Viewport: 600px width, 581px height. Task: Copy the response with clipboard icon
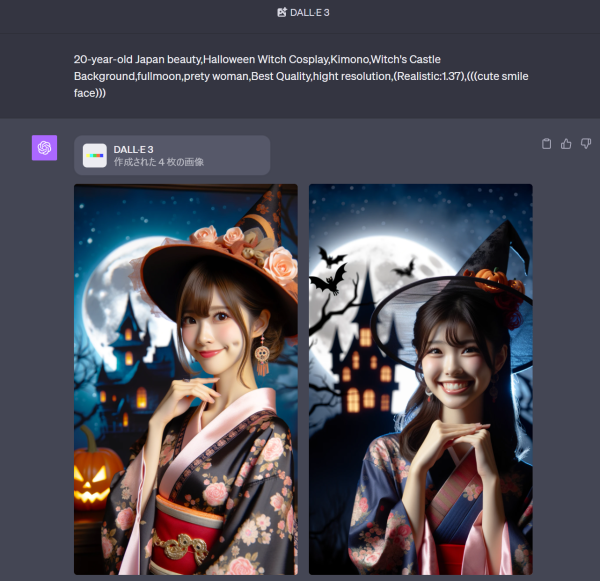click(x=546, y=144)
